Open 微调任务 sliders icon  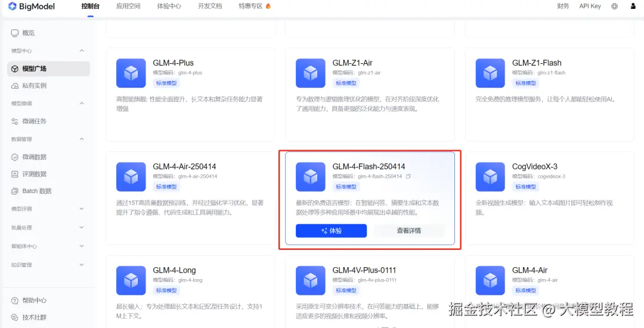pyautogui.click(x=15, y=121)
